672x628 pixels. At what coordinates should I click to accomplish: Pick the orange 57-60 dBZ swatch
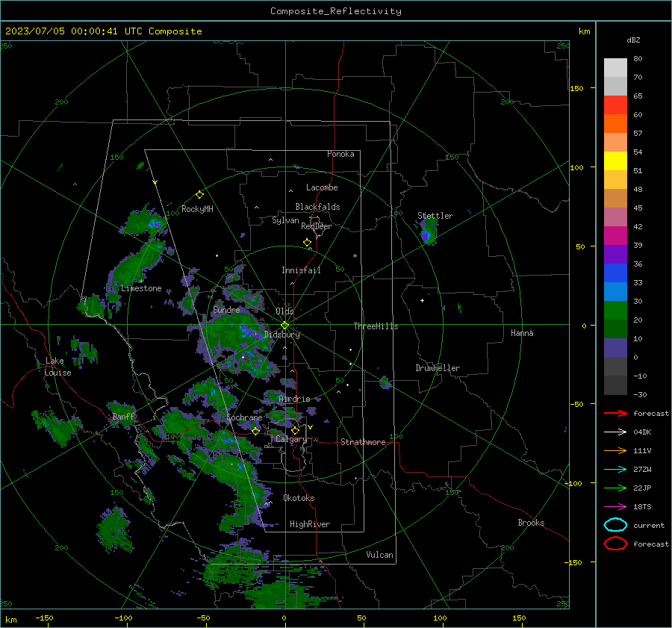point(615,124)
